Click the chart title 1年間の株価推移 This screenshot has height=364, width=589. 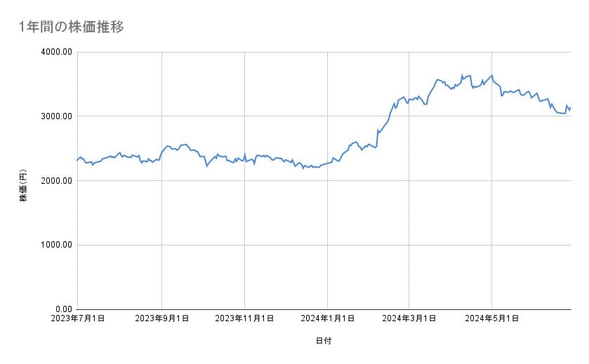[73, 27]
